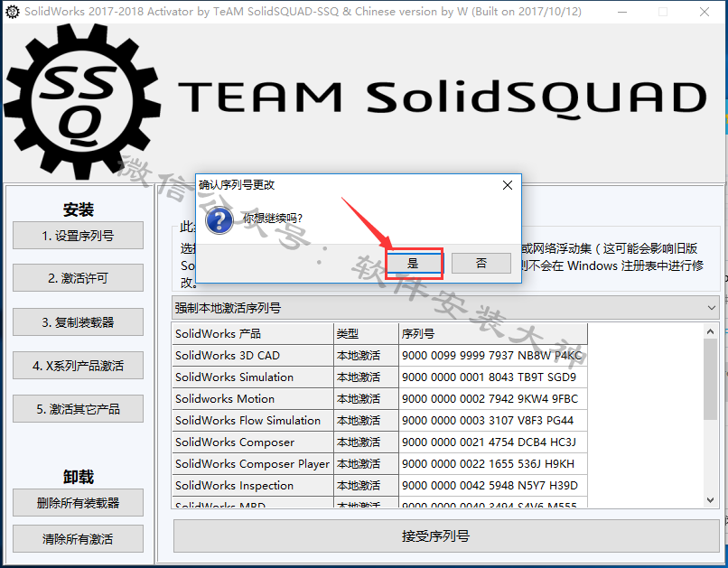Select the SolidWorks Inspection product cell

click(253, 486)
